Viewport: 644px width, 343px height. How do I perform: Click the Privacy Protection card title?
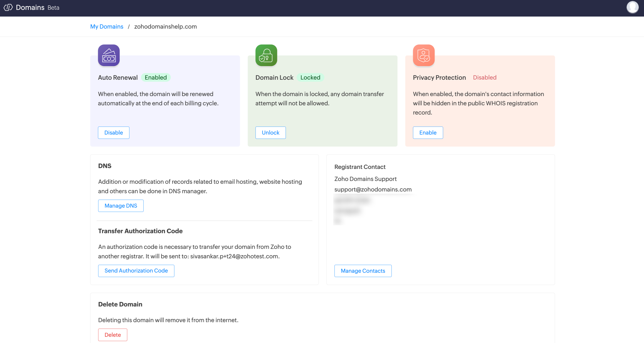[440, 77]
